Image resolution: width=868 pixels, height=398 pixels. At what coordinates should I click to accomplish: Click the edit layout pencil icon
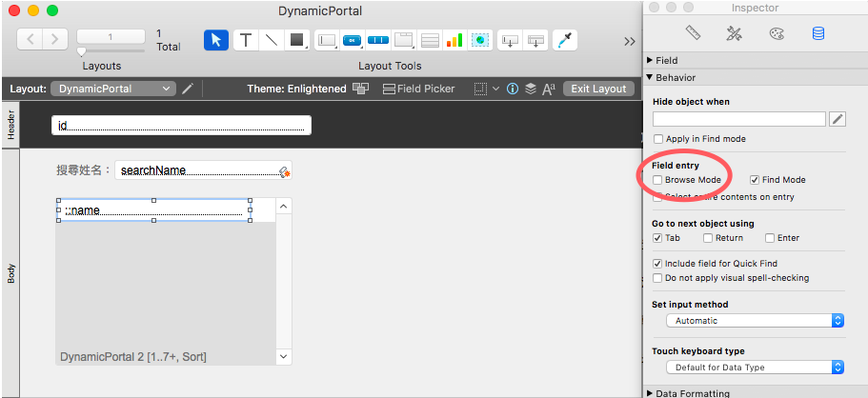click(188, 89)
